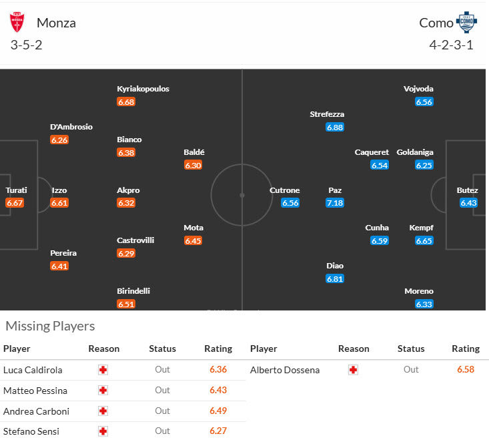Click the right Status column header
489x448 pixels.
tap(411, 349)
